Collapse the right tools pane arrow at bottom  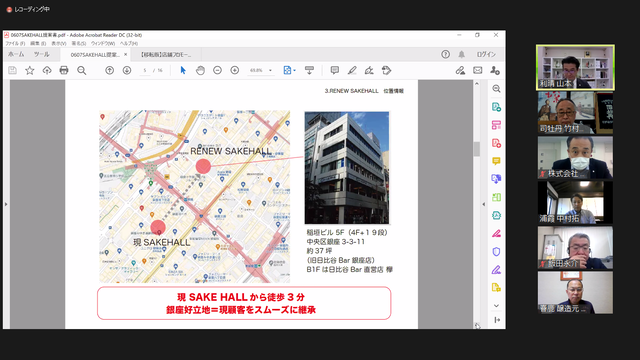click(497, 320)
